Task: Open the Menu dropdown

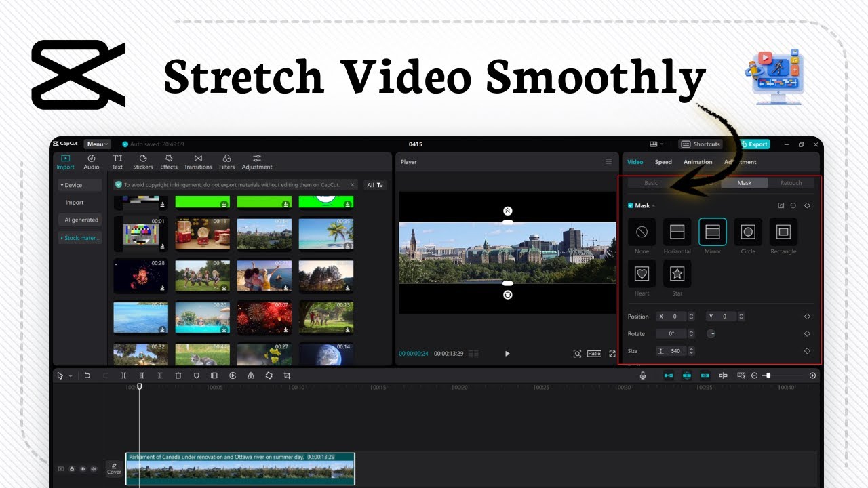Action: click(97, 144)
